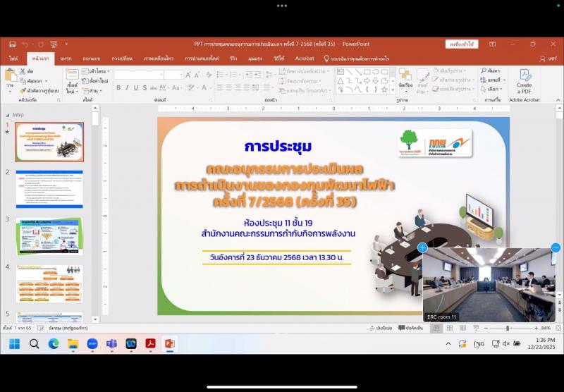Collapse the ribbon with the chevron

pyautogui.click(x=558, y=100)
